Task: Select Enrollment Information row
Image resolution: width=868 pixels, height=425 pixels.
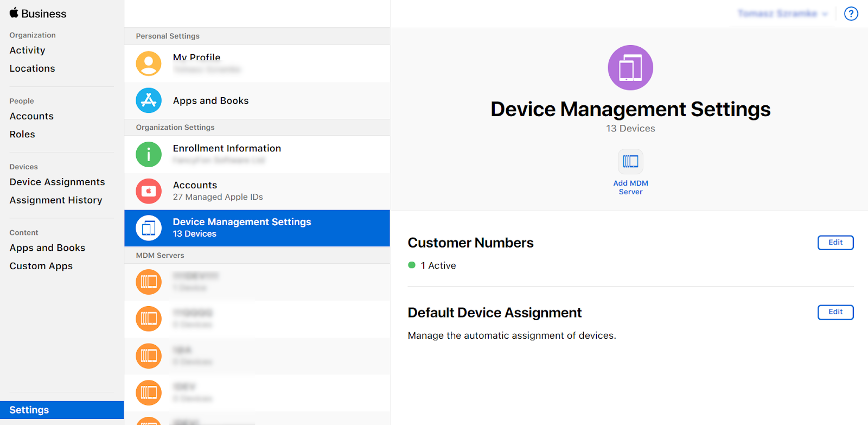Action: [257, 154]
